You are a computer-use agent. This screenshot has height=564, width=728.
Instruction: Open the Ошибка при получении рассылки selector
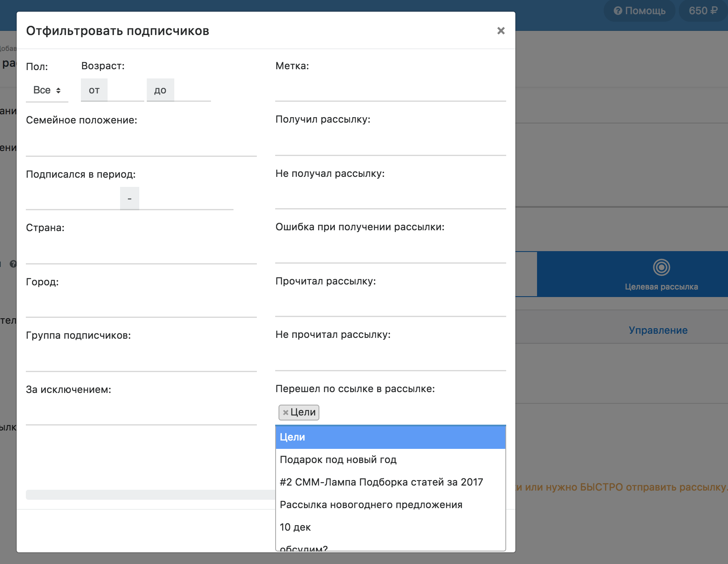pyautogui.click(x=391, y=251)
